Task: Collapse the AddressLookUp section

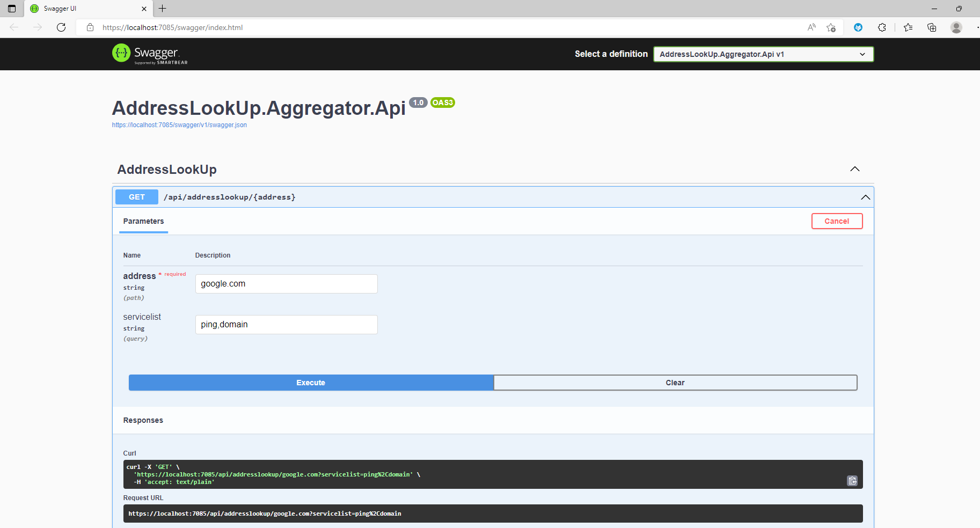Action: [854, 169]
